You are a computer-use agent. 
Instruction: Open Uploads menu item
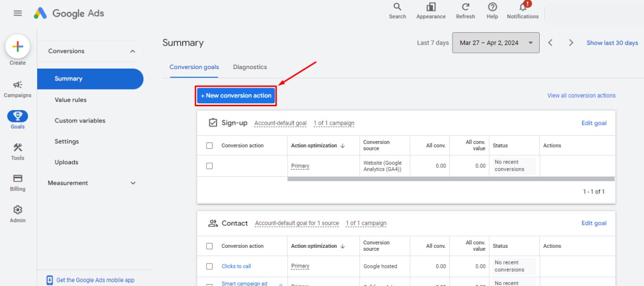tap(66, 162)
